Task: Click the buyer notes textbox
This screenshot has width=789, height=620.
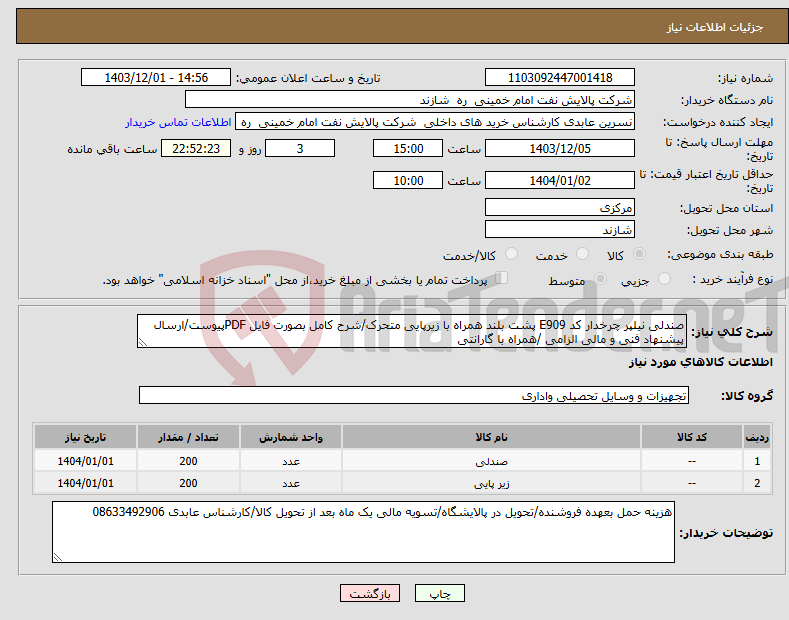Action: click(363, 532)
